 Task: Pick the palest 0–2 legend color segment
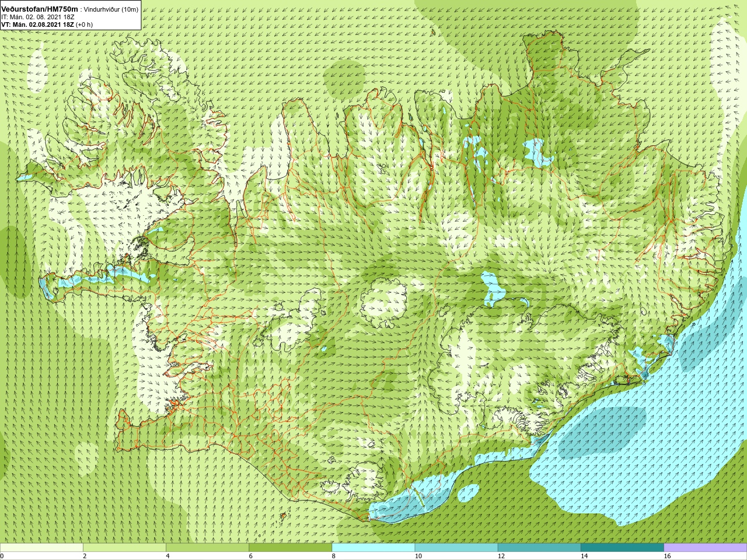click(x=41, y=548)
